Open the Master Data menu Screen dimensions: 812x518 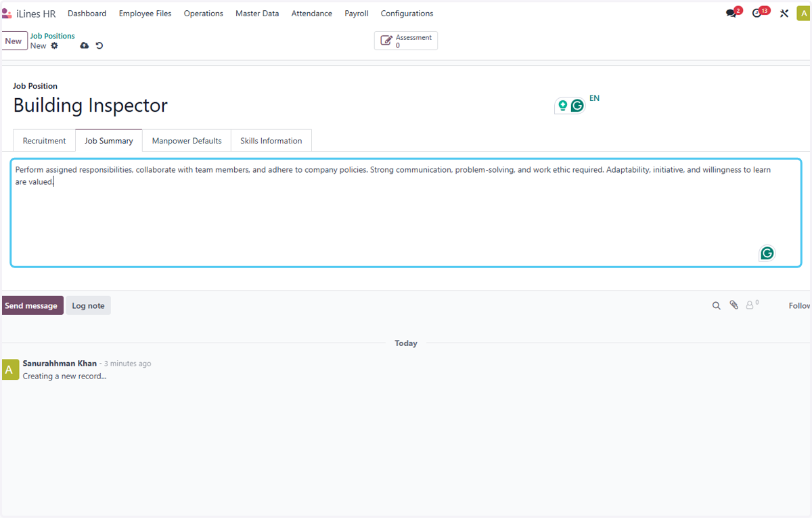click(257, 14)
